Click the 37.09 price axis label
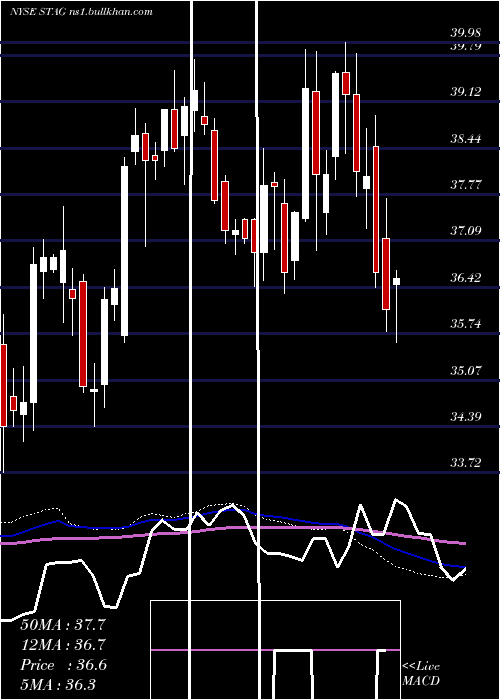 click(x=465, y=231)
